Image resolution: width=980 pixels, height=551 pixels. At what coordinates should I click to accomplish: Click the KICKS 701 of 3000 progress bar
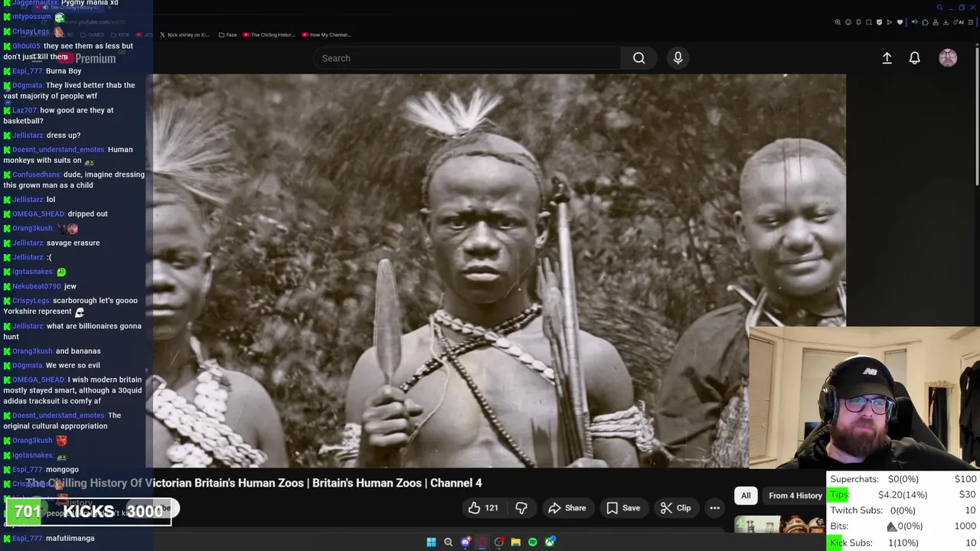point(88,511)
